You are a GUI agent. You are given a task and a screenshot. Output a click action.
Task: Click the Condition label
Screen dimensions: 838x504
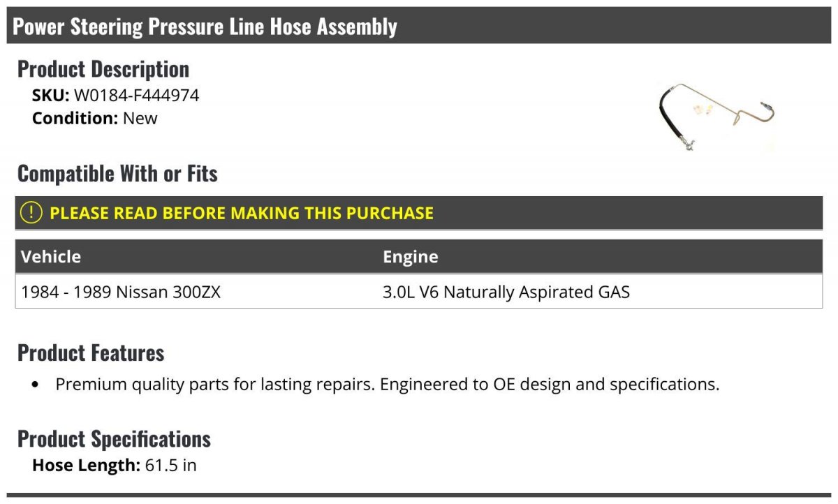pos(75,118)
